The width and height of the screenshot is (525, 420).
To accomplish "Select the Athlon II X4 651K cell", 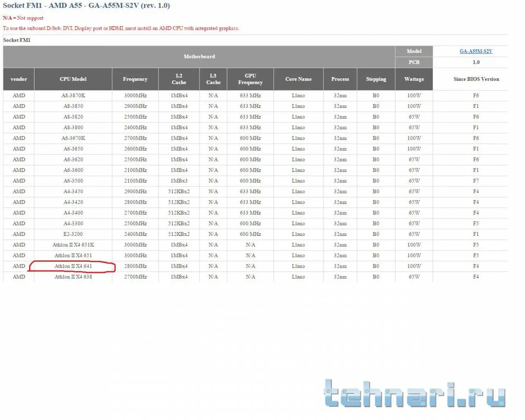I will pos(73,245).
